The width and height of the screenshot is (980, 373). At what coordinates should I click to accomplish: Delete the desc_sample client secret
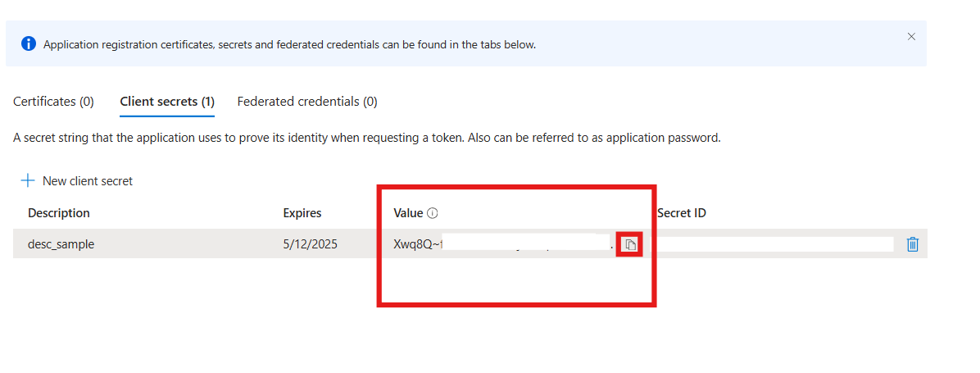click(x=913, y=244)
